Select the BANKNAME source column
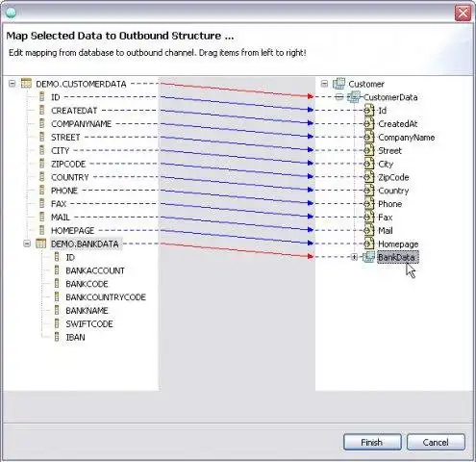Image resolution: width=476 pixels, height=462 pixels. pos(87,311)
